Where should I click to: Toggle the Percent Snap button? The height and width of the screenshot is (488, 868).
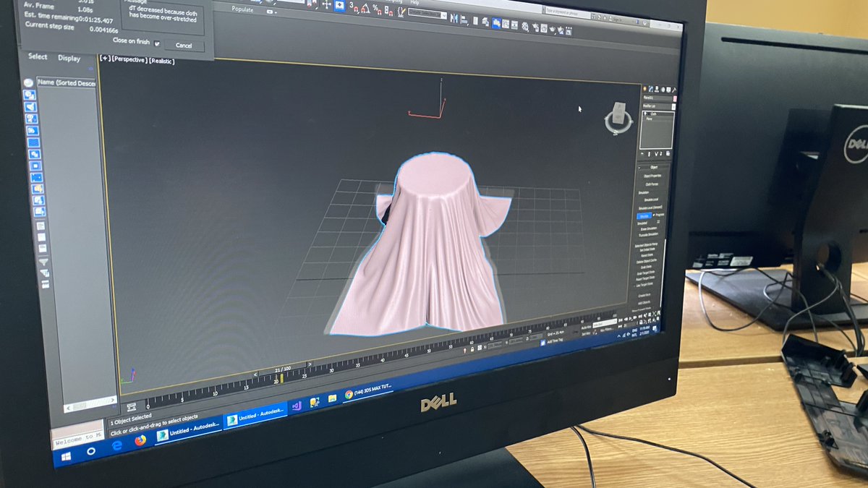(x=377, y=10)
